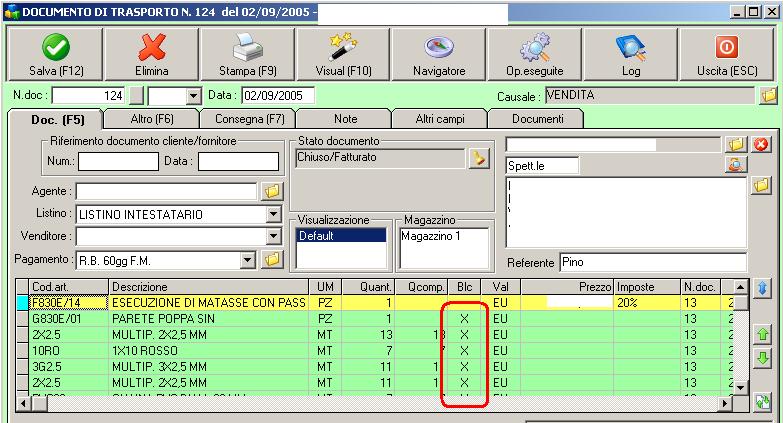The image size is (783, 423).
Task: Click the Quant. column header
Action: (370, 287)
